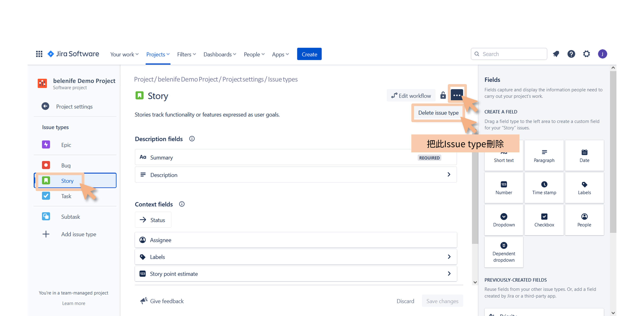Image resolution: width=644 pixels, height=316 pixels.
Task: Select Subtask in the issue types list
Action: (x=75, y=217)
